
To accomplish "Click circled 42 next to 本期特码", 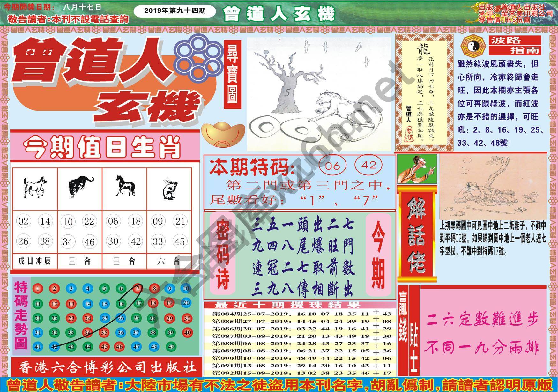I will [x=369, y=165].
